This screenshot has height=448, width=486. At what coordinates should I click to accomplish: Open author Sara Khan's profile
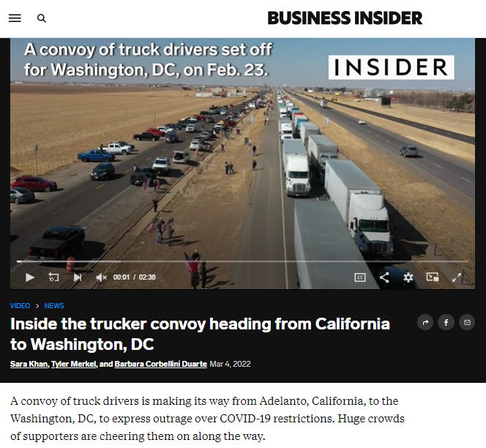(29, 364)
